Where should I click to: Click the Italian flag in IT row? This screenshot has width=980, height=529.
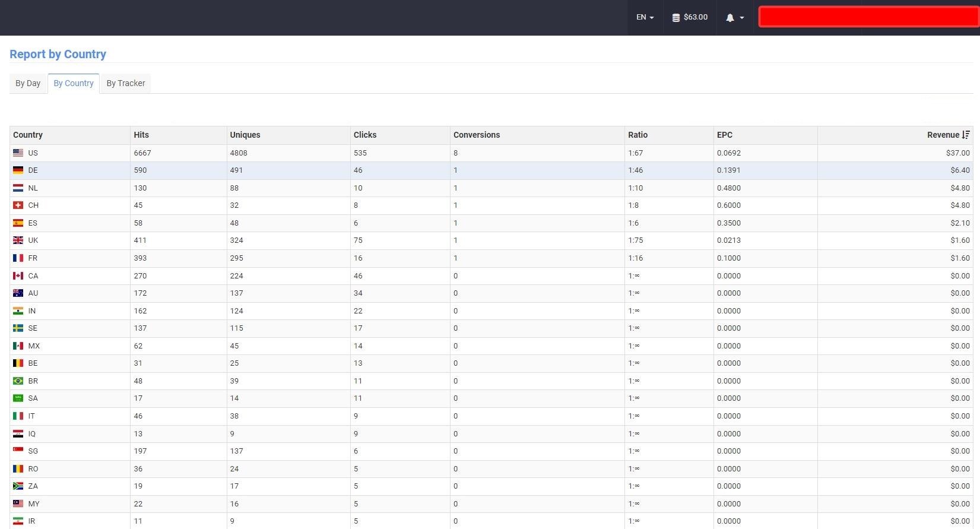18,416
